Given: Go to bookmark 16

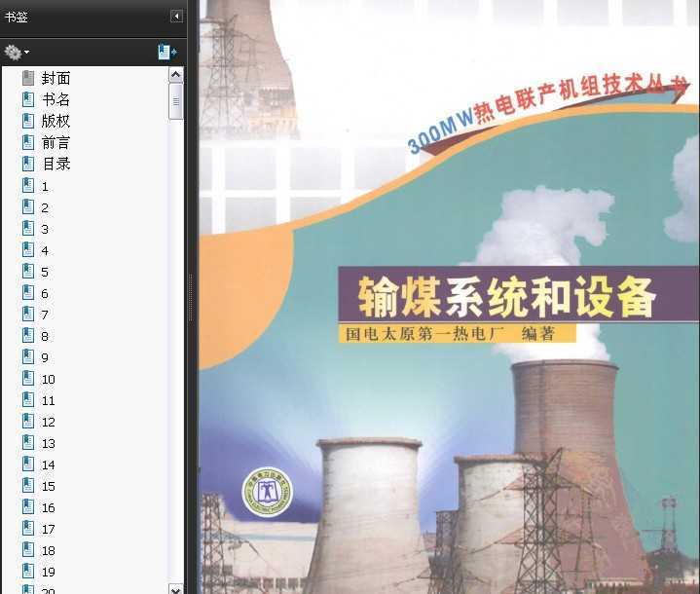Looking at the screenshot, I should tap(49, 507).
